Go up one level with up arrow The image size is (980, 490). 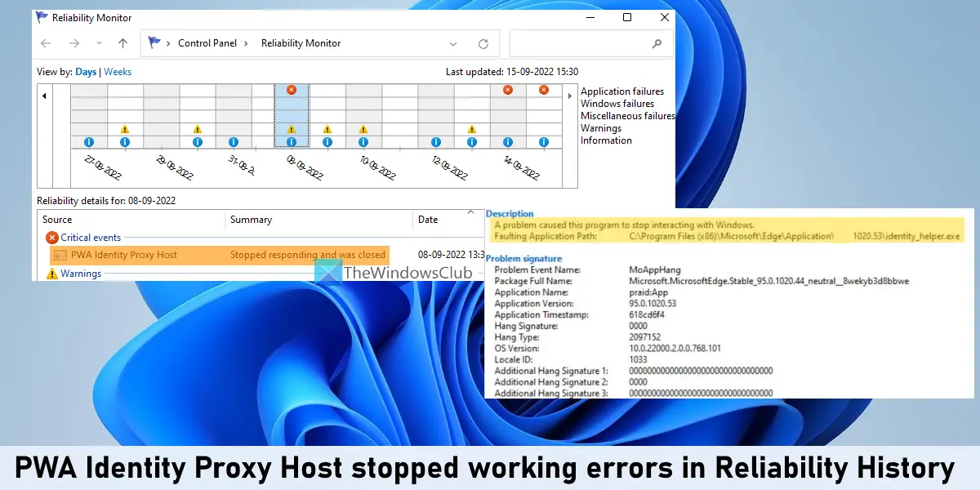[122, 43]
